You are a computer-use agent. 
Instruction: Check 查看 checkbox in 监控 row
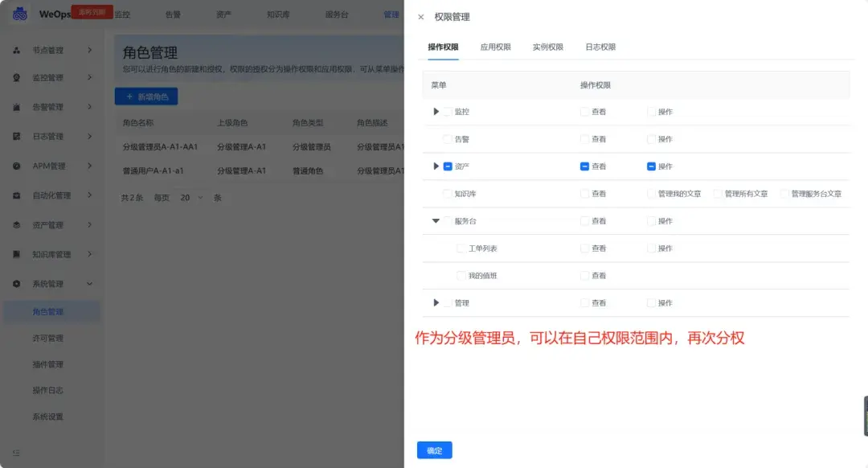pos(584,111)
